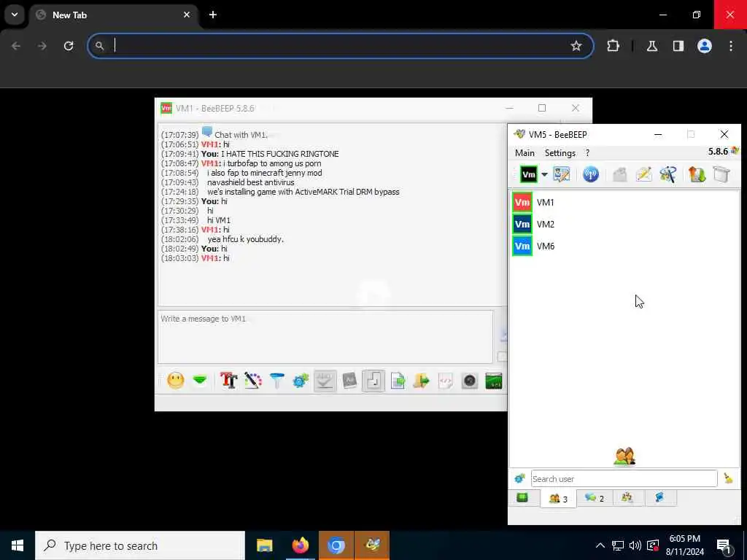747x560 pixels.
Task: Click the last 'VM1: hi' message at 18:03:03
Action: [215, 258]
